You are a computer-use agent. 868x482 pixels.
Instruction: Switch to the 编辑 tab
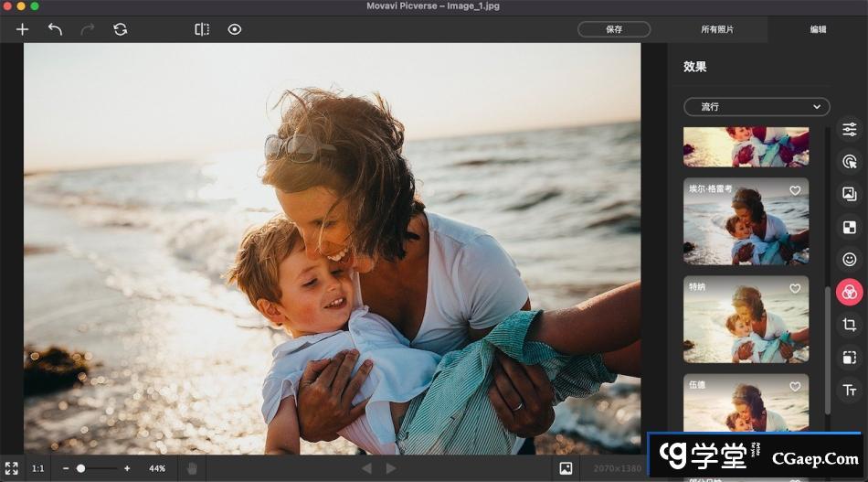point(818,29)
